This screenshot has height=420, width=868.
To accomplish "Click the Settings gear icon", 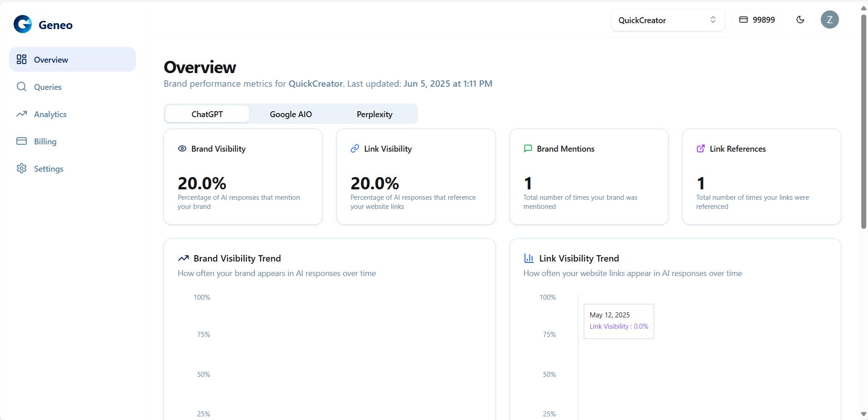I will 21,168.
